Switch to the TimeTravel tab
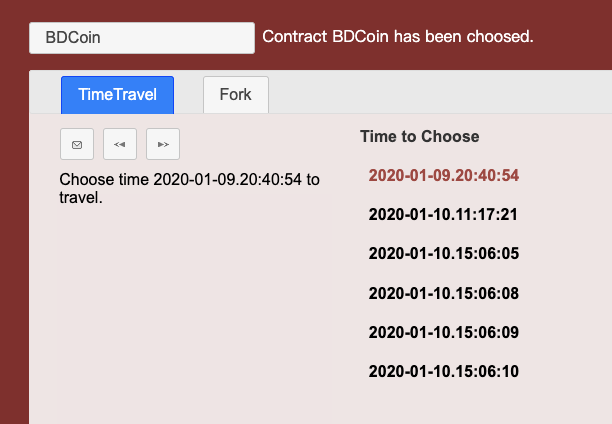The height and width of the screenshot is (424, 612). tap(117, 95)
